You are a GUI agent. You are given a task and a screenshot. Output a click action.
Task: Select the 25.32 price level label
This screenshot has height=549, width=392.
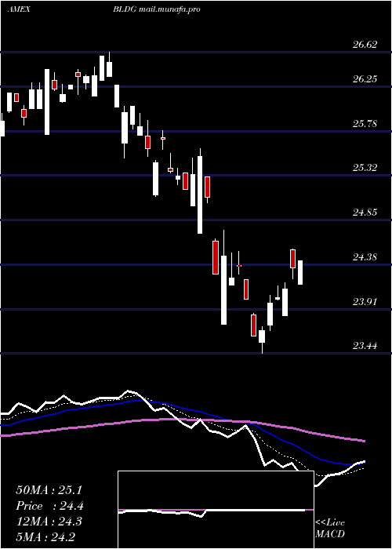(x=365, y=168)
